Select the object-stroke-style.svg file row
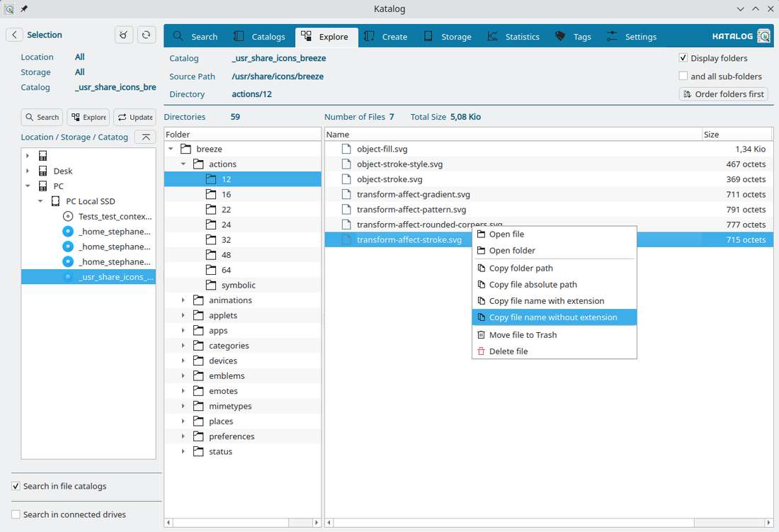The height and width of the screenshot is (532, 779). (548, 164)
